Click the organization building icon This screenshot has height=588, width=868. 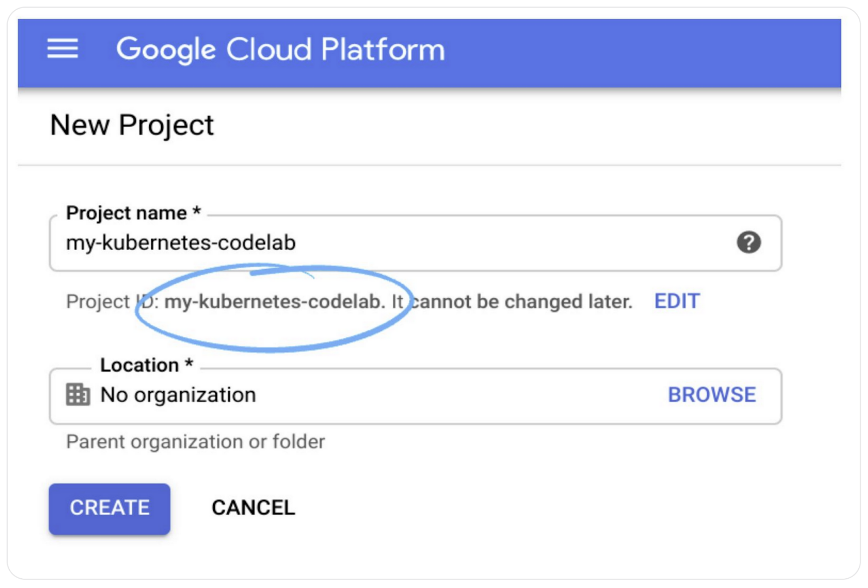tap(78, 394)
